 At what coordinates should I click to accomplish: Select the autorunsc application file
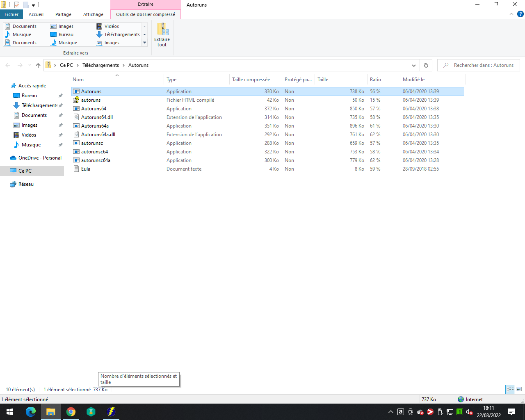tap(268, 143)
